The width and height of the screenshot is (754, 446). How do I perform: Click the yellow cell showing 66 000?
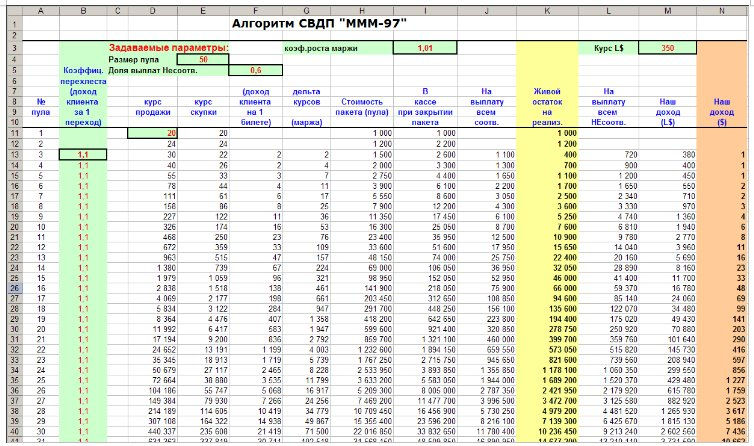(547, 288)
